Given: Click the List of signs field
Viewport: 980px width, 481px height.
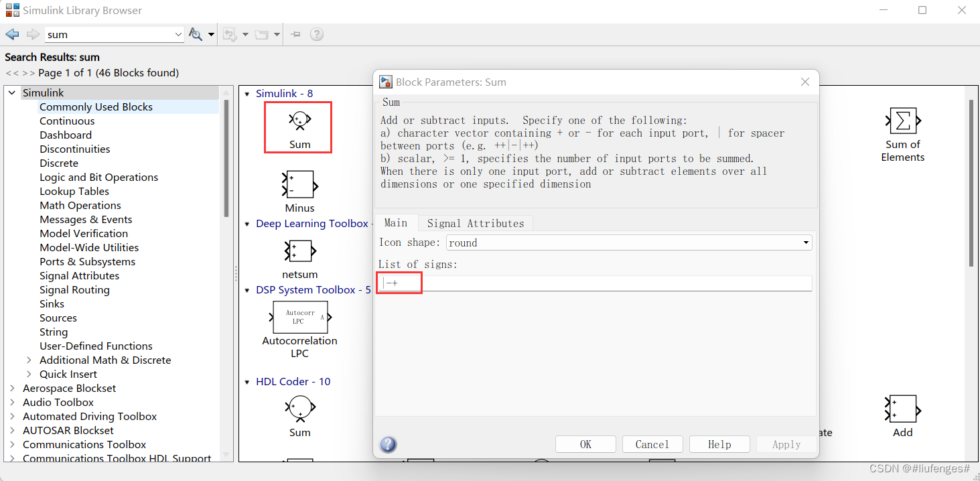Looking at the screenshot, I should [595, 283].
